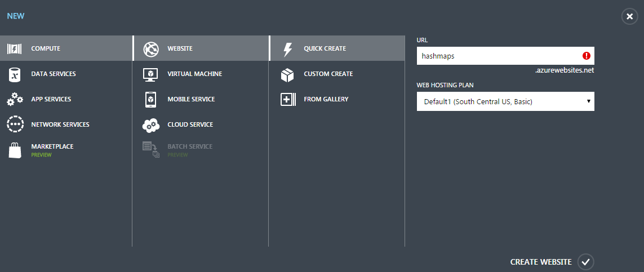Select the Data Services database icon
The width and height of the screenshot is (644, 272).
[15, 74]
